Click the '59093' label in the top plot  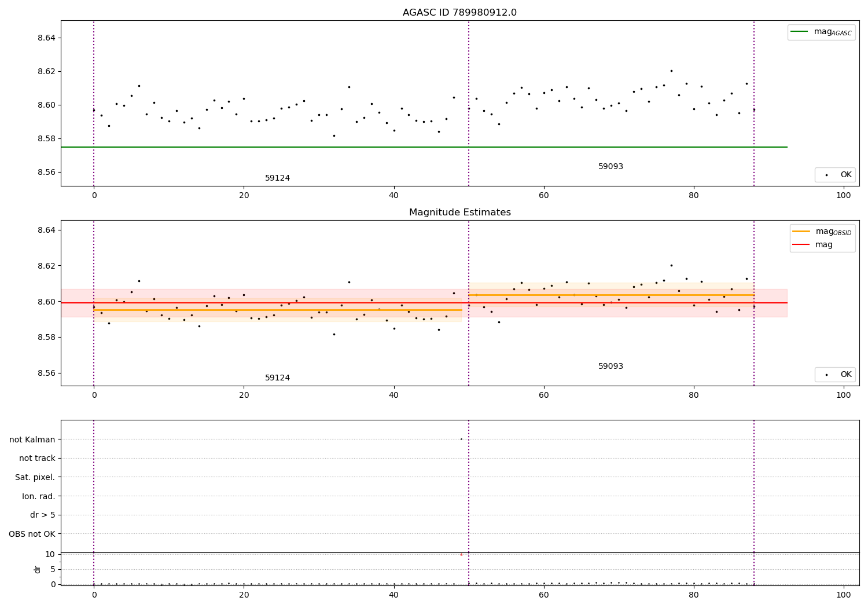pos(610,167)
